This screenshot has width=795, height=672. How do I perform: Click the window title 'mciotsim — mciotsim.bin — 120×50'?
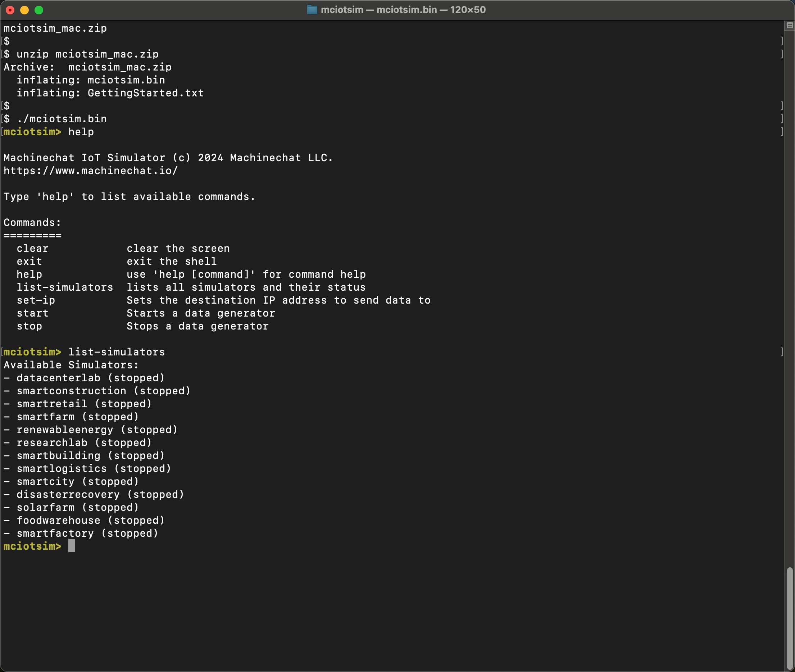[403, 9]
